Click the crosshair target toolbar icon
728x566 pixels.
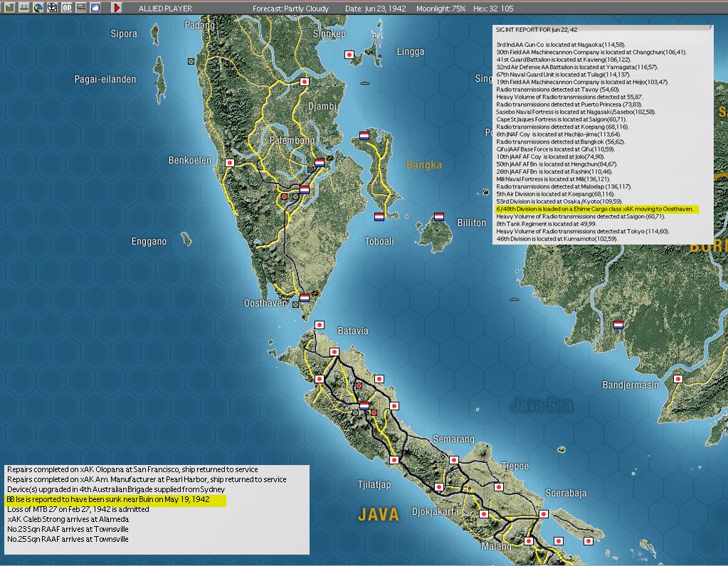tap(53, 8)
